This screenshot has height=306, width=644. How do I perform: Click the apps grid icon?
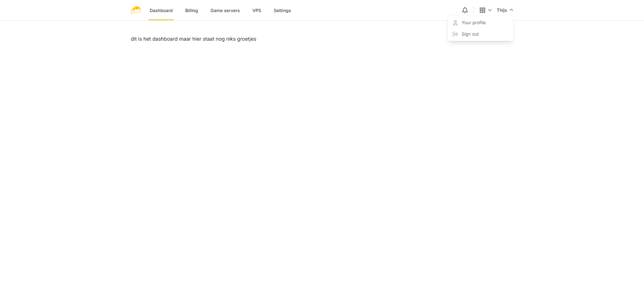click(482, 10)
